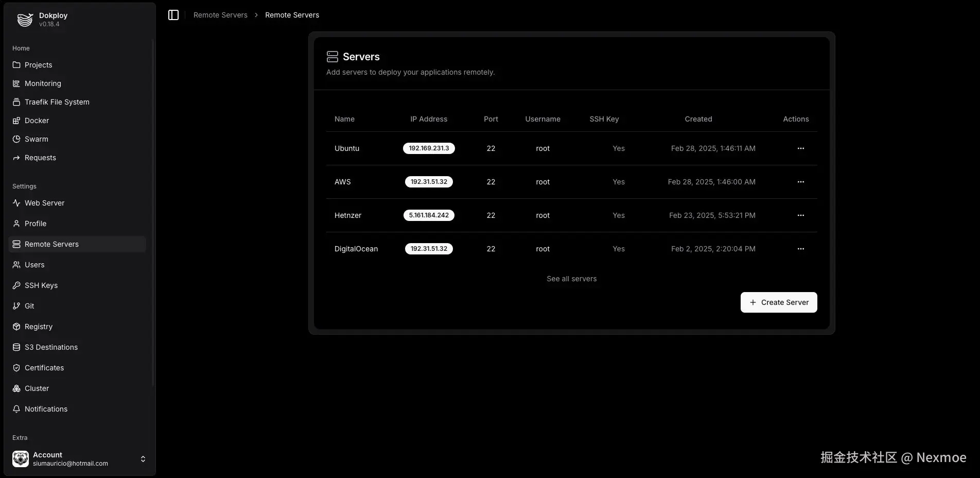
Task: Open actions menu for AWS server
Action: (801, 182)
